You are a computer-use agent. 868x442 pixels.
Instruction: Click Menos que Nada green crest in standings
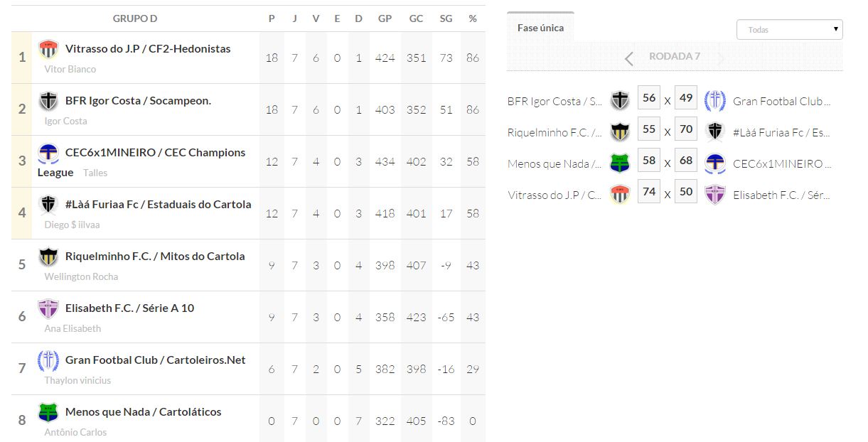(48, 413)
